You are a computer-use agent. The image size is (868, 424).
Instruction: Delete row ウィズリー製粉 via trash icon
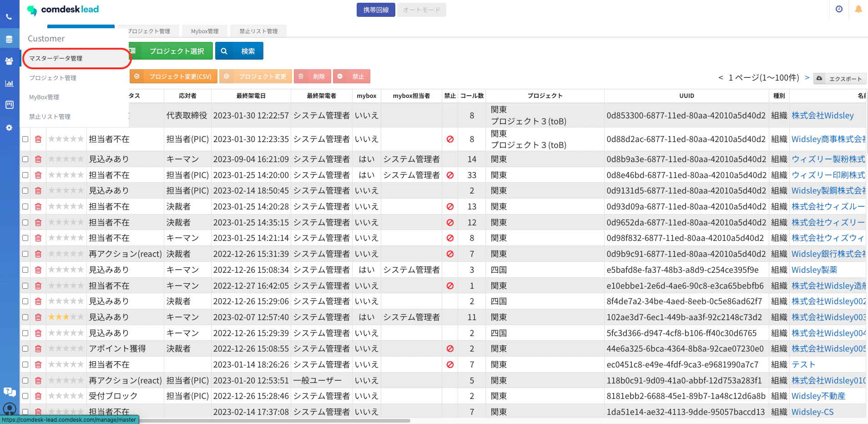click(x=38, y=159)
